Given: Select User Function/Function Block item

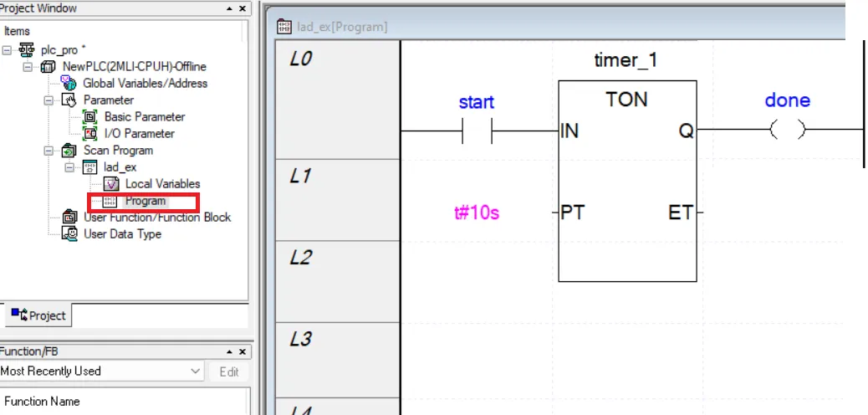Looking at the screenshot, I should (x=157, y=218).
